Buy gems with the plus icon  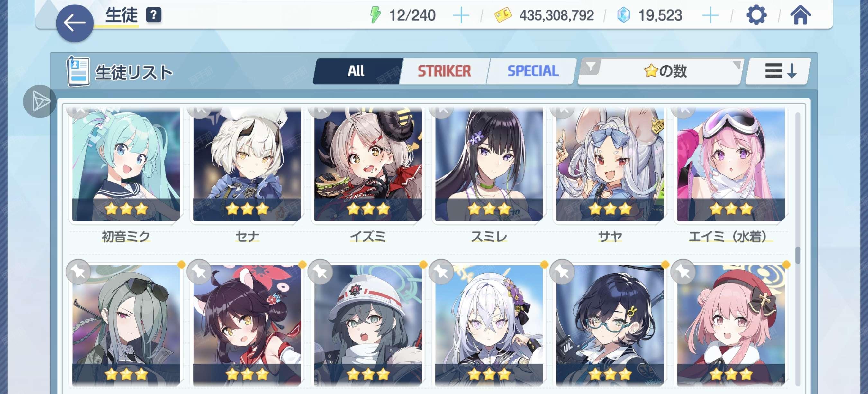coord(710,15)
